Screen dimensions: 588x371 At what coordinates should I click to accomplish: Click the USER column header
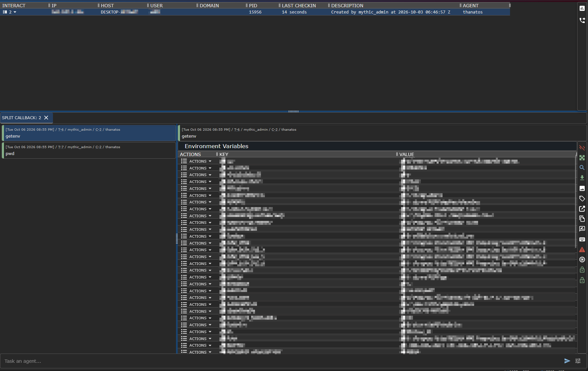coord(157,6)
